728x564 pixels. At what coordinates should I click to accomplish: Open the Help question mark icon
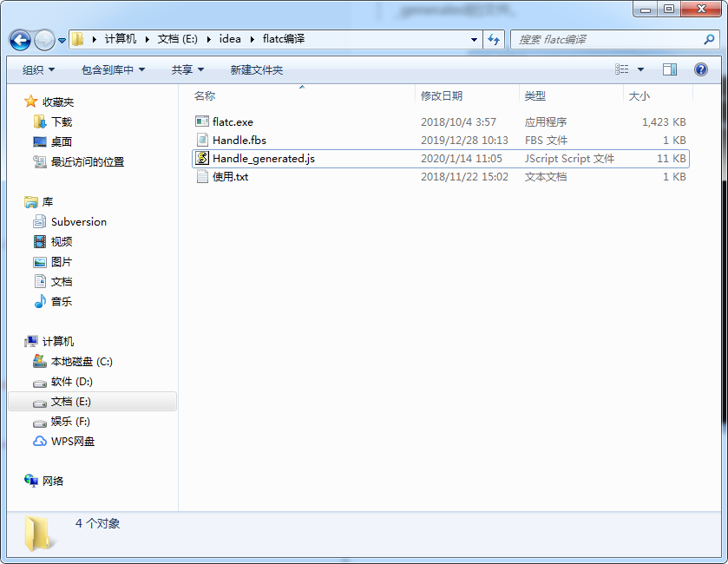coord(700,69)
